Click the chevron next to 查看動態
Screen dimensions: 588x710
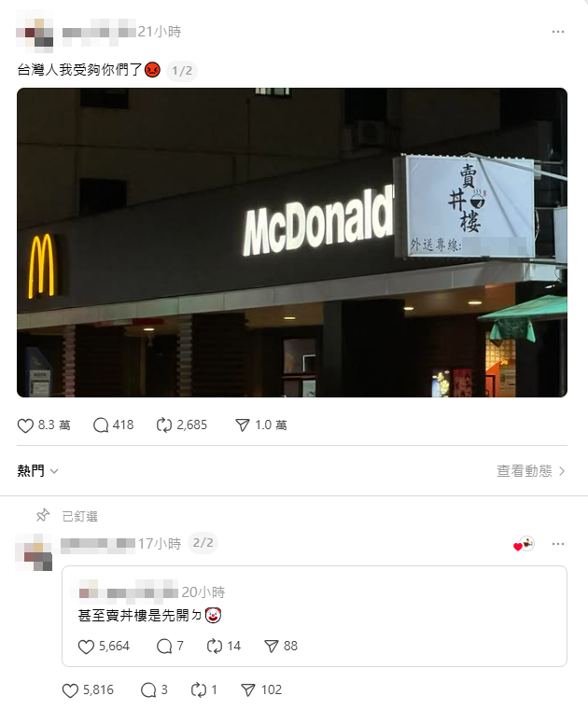click(x=562, y=471)
